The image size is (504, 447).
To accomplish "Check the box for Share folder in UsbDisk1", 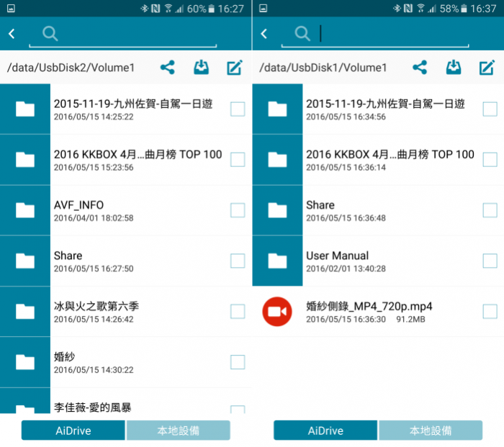I will [x=490, y=210].
